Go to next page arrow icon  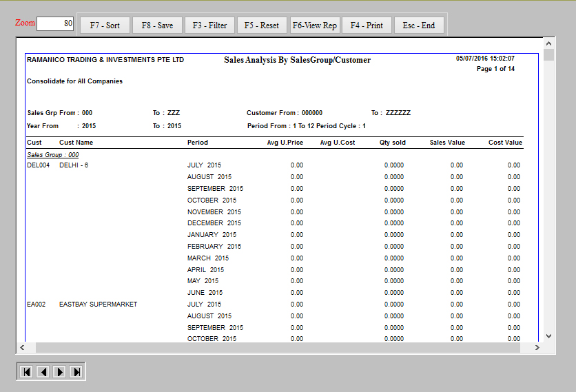coord(59,372)
